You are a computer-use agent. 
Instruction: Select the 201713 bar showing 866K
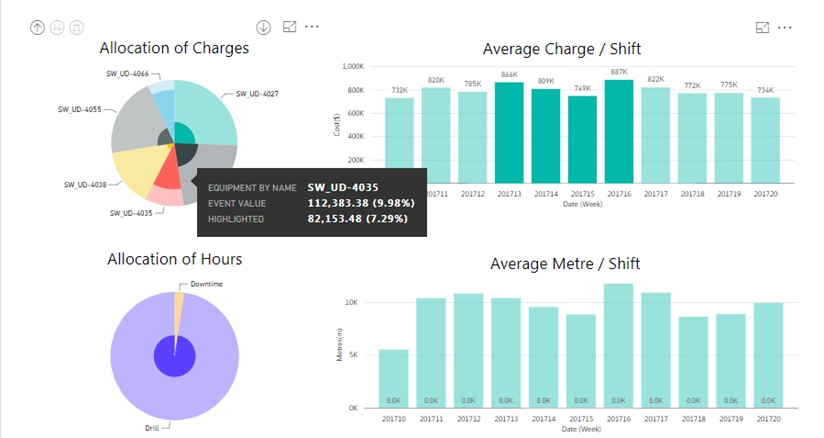point(509,133)
